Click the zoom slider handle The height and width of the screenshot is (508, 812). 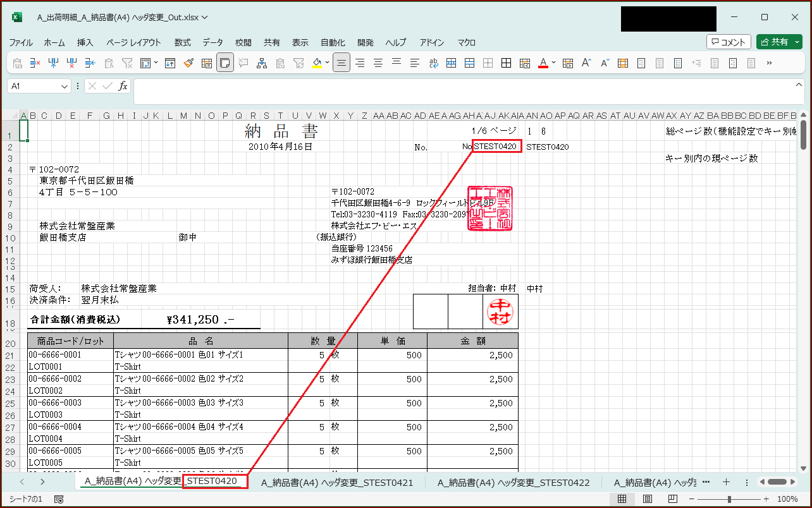(x=730, y=499)
